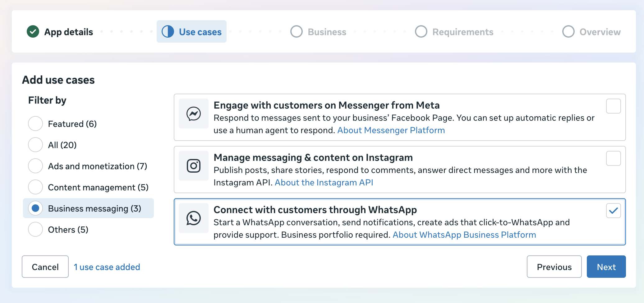The width and height of the screenshot is (644, 303).
Task: Open the About the Instagram API link
Action: (324, 182)
